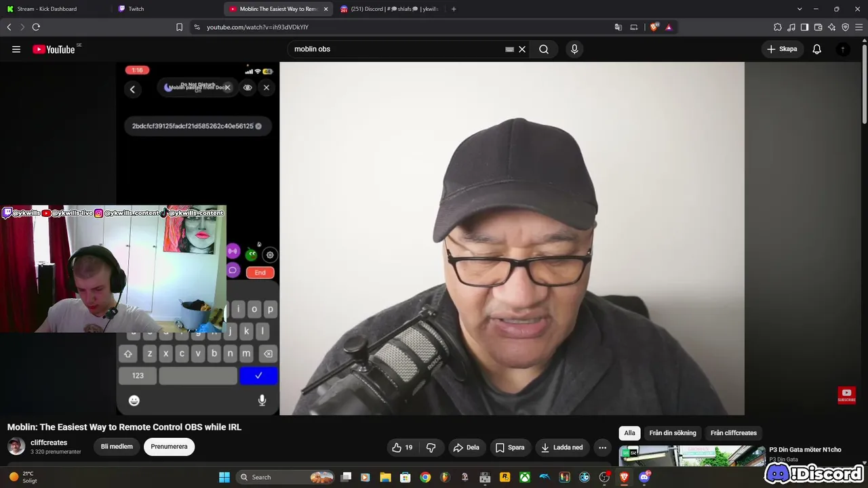Image resolution: width=868 pixels, height=488 pixels.
Task: Open the P3 Din Gata möter N1cho title
Action: 805,450
